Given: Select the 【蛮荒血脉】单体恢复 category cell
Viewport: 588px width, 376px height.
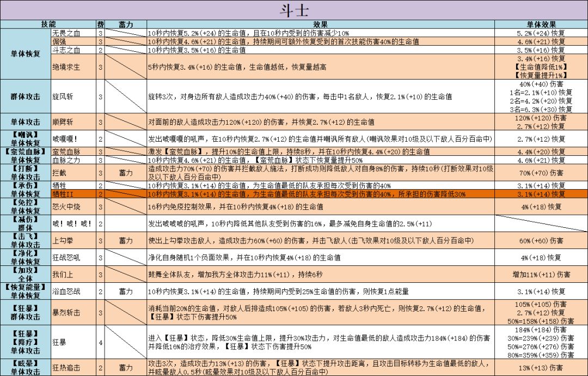Looking at the screenshot, I should 26,156.
